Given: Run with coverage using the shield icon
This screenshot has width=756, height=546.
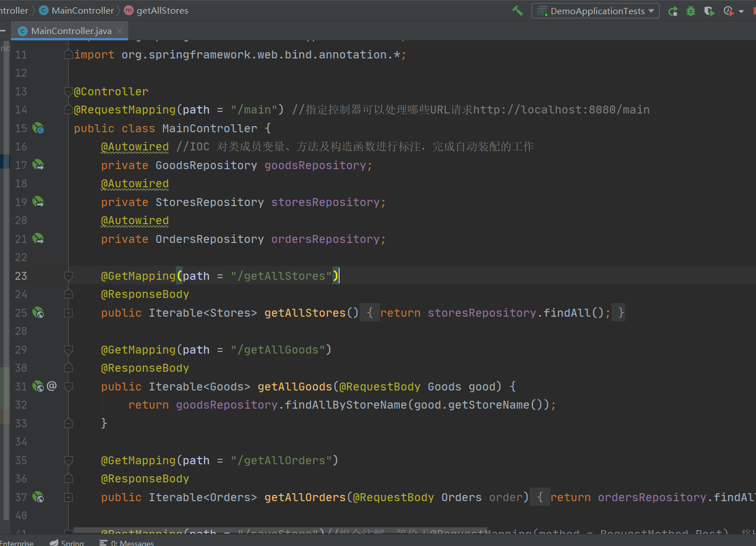Looking at the screenshot, I should coord(709,11).
